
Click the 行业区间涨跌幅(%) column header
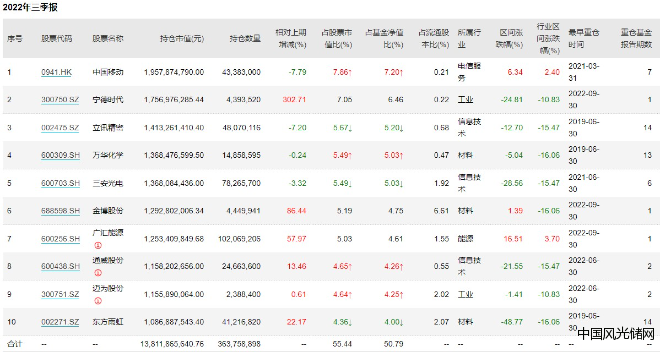[x=548, y=38]
